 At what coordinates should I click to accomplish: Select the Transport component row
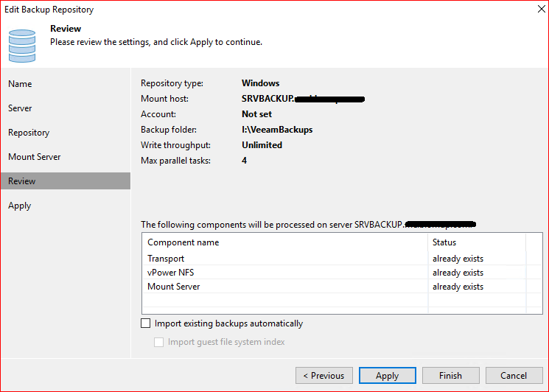click(x=167, y=259)
